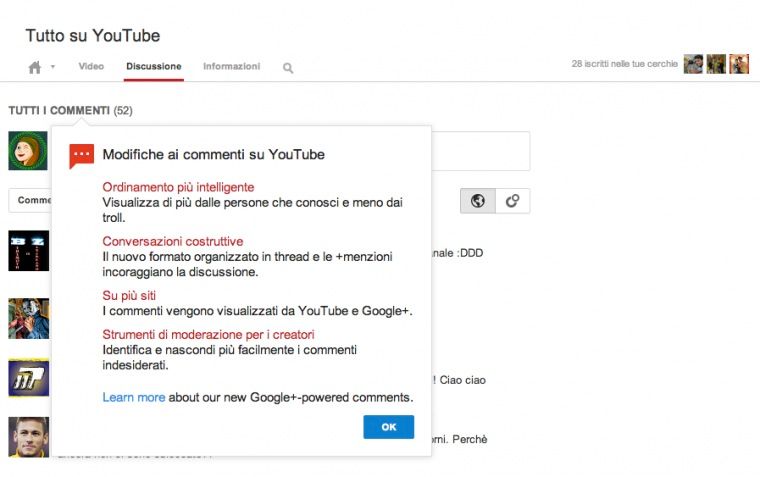Click the 'Perchè' comment text
This screenshot has width=760, height=477.
tap(470, 439)
